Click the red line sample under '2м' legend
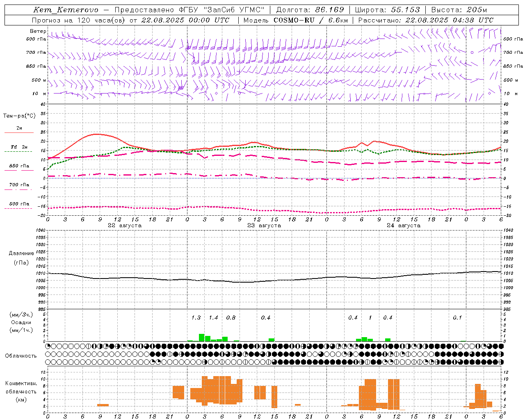525x420 pixels. coord(19,132)
